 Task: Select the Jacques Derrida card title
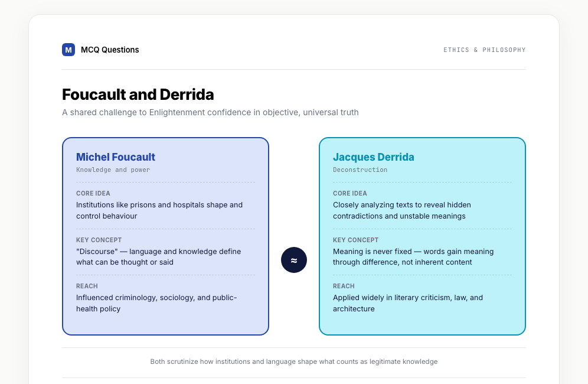374,157
